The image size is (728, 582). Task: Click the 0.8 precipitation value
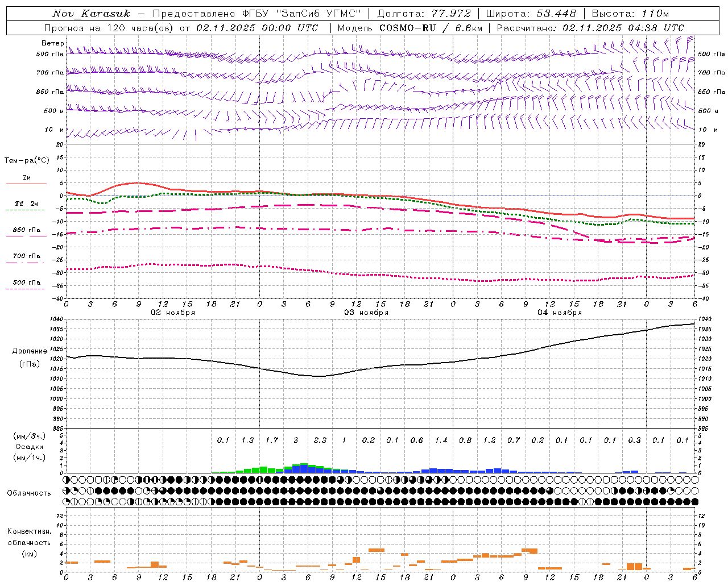pyautogui.click(x=465, y=440)
